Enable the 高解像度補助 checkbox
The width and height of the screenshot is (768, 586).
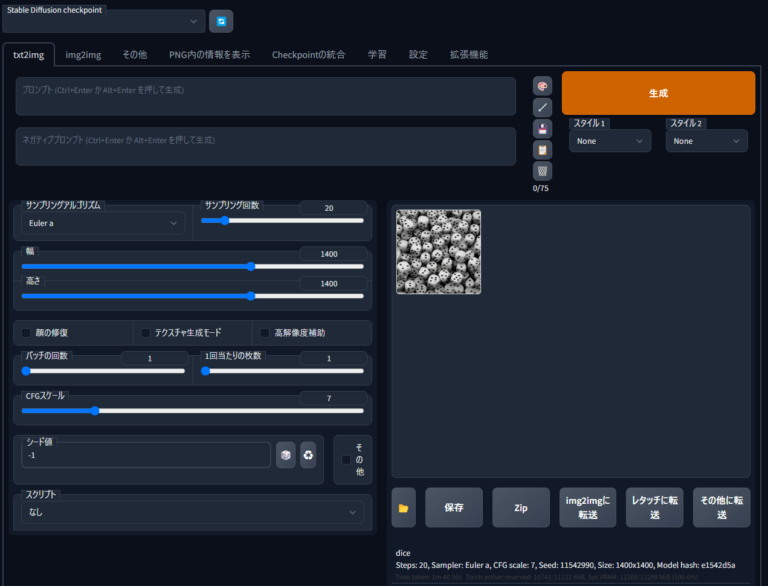coord(265,333)
